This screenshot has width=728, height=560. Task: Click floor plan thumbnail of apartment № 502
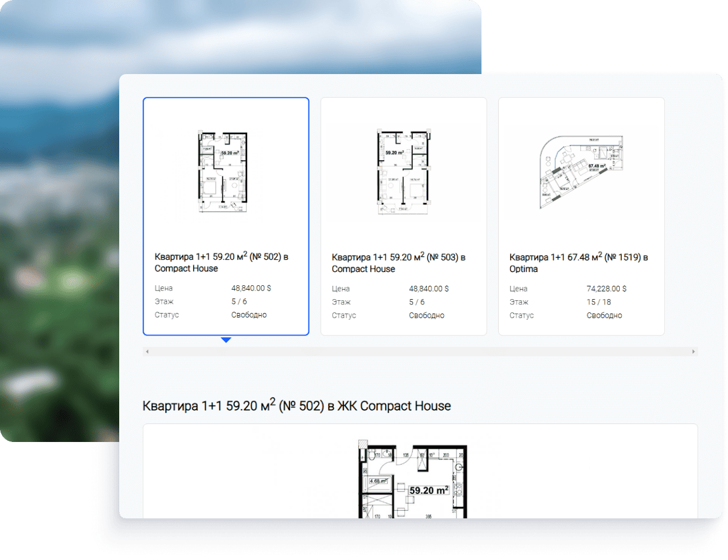click(x=223, y=172)
